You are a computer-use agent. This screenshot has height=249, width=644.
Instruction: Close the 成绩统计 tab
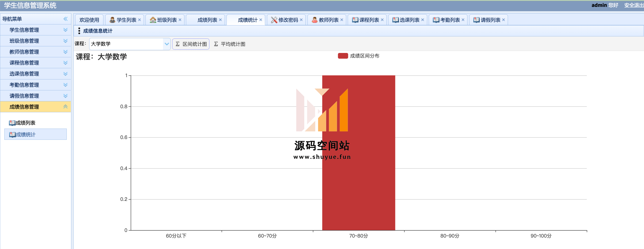[x=261, y=20]
